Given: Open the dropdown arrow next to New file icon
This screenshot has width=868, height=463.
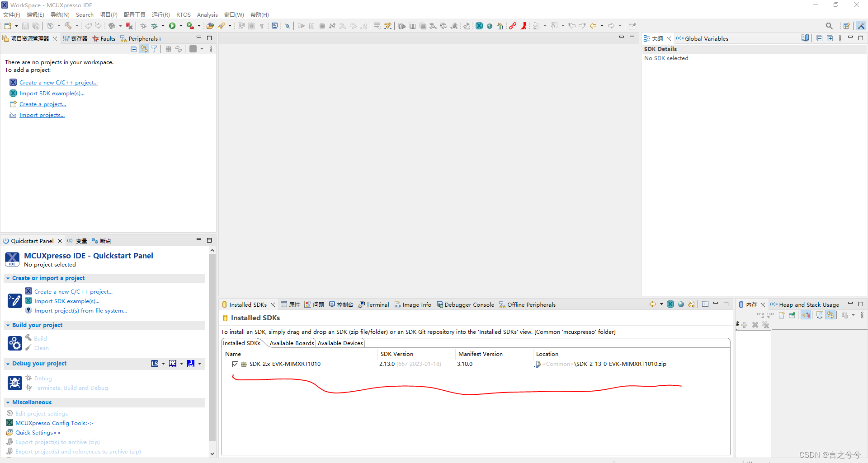Looking at the screenshot, I should (x=16, y=26).
